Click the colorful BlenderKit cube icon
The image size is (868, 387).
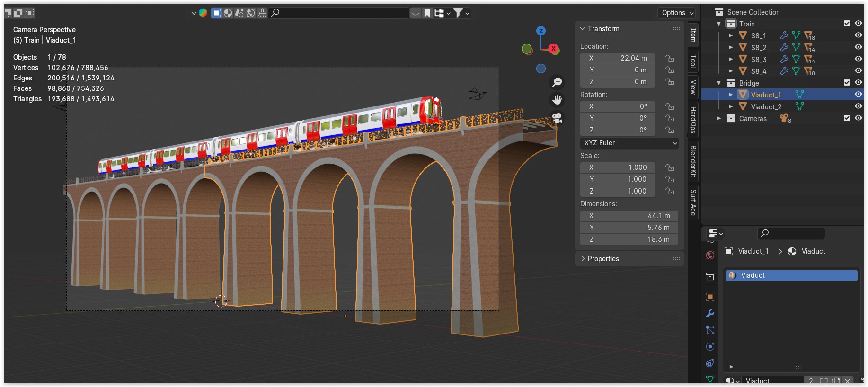[x=203, y=13]
